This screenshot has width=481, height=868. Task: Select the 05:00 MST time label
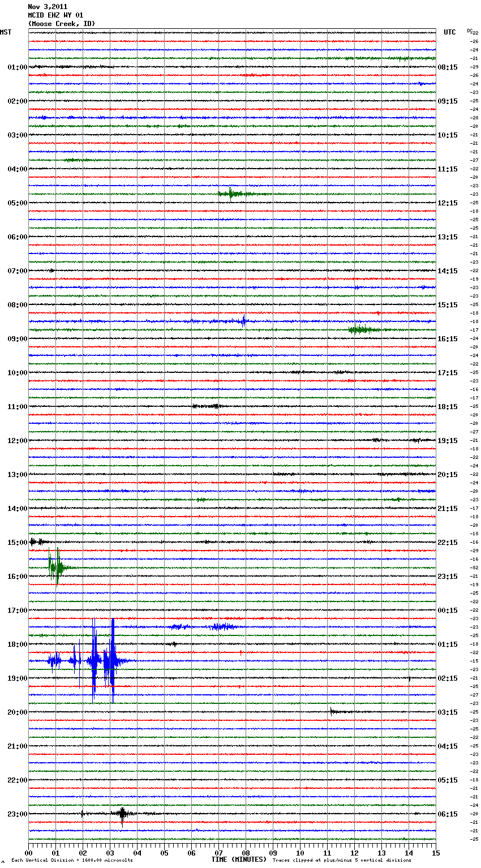(x=17, y=203)
